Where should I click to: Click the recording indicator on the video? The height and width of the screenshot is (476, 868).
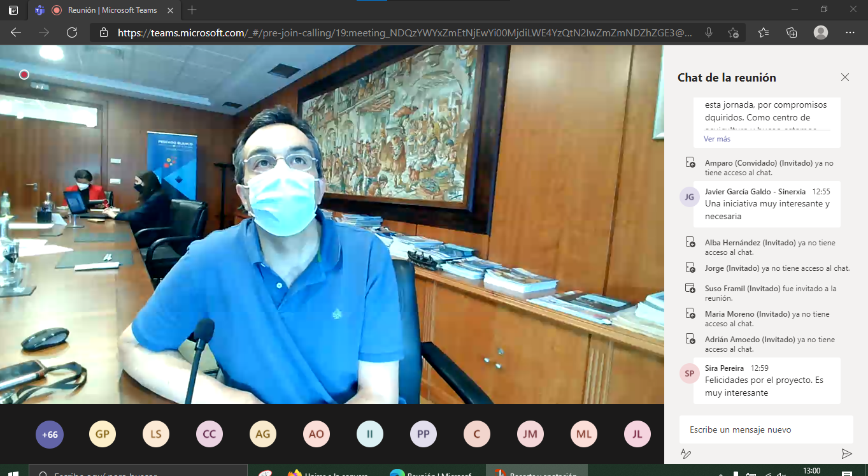tap(24, 75)
